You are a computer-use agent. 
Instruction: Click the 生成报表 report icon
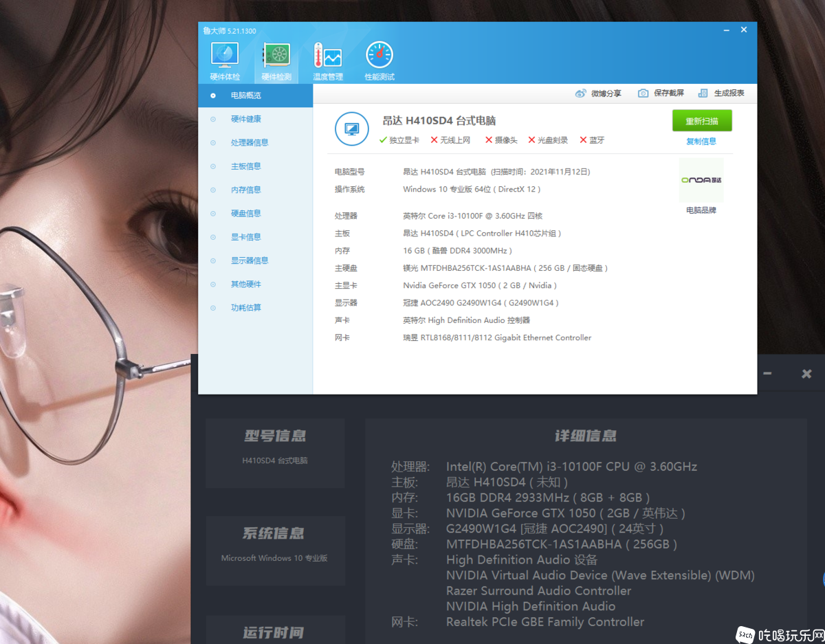[x=703, y=93]
